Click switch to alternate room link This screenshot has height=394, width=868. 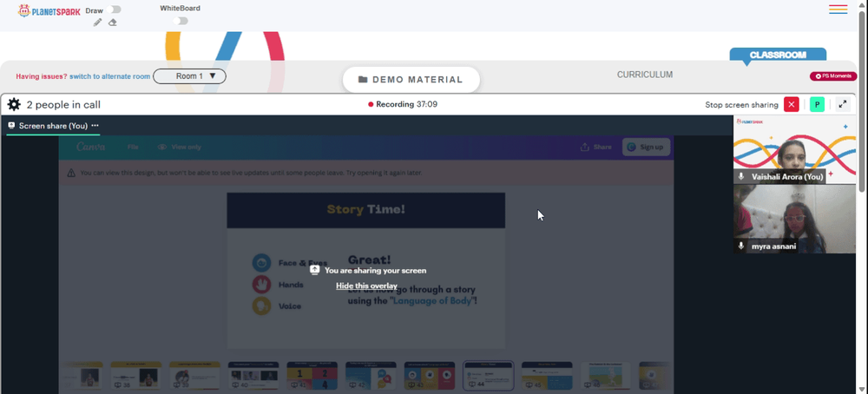tap(109, 76)
